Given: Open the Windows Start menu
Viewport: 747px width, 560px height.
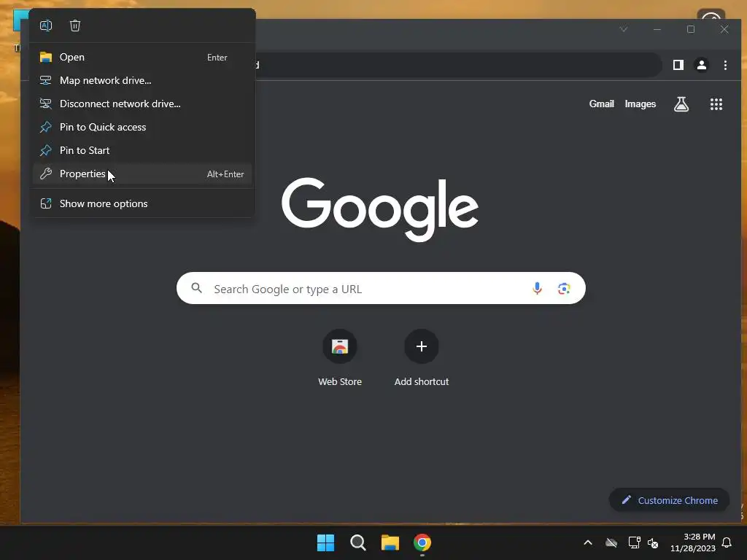Looking at the screenshot, I should [x=326, y=542].
